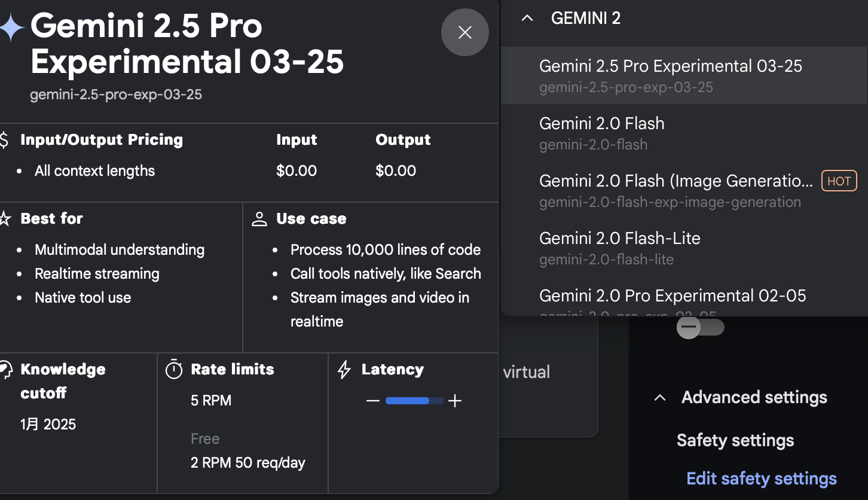Toggle the switch below the model list
Screen dimensions: 868x500
point(700,328)
